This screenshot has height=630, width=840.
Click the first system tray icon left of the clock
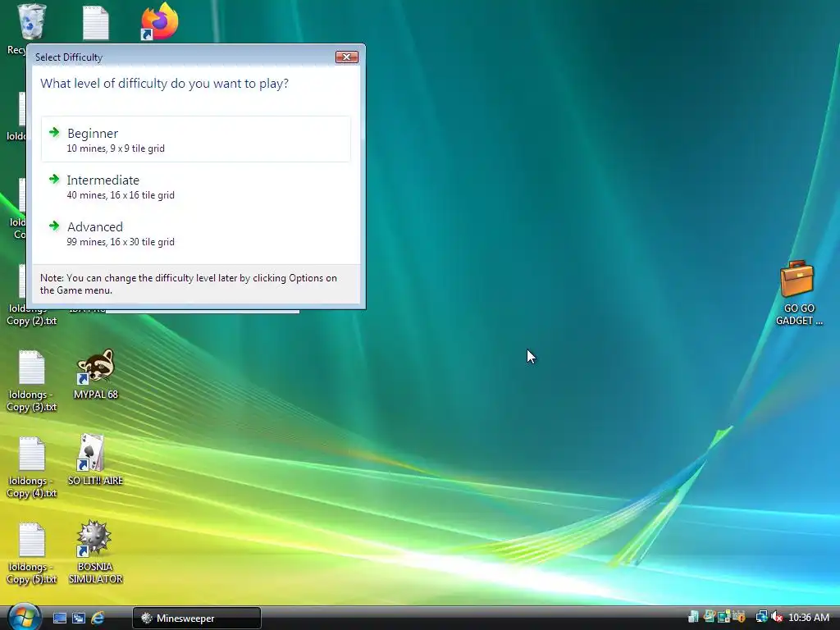coord(693,617)
